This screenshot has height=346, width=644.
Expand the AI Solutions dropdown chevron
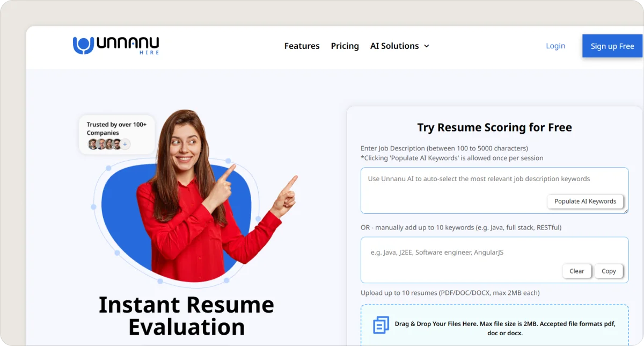427,46
